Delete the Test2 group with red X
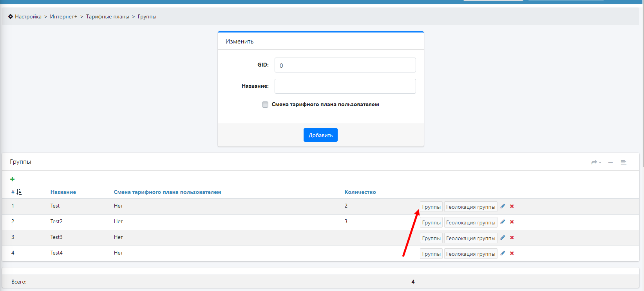Image resolution: width=644 pixels, height=291 pixels. [x=512, y=222]
